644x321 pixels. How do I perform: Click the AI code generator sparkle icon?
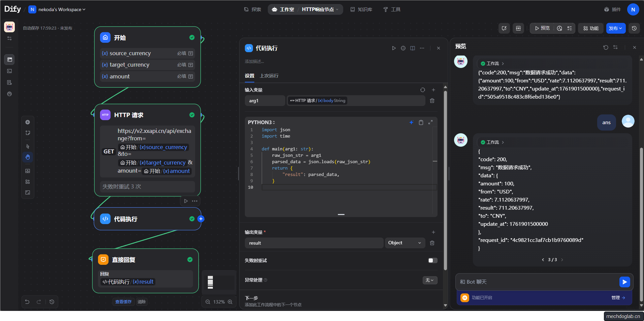click(411, 122)
